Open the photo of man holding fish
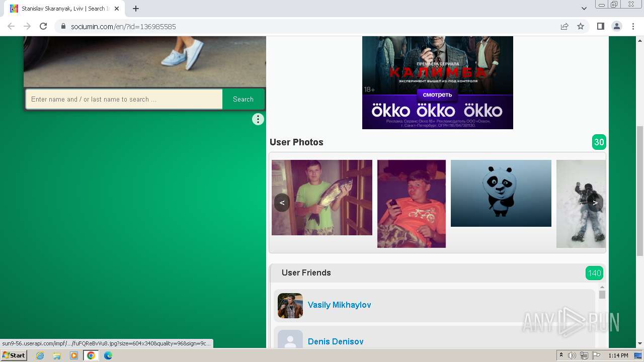 pos(322,198)
